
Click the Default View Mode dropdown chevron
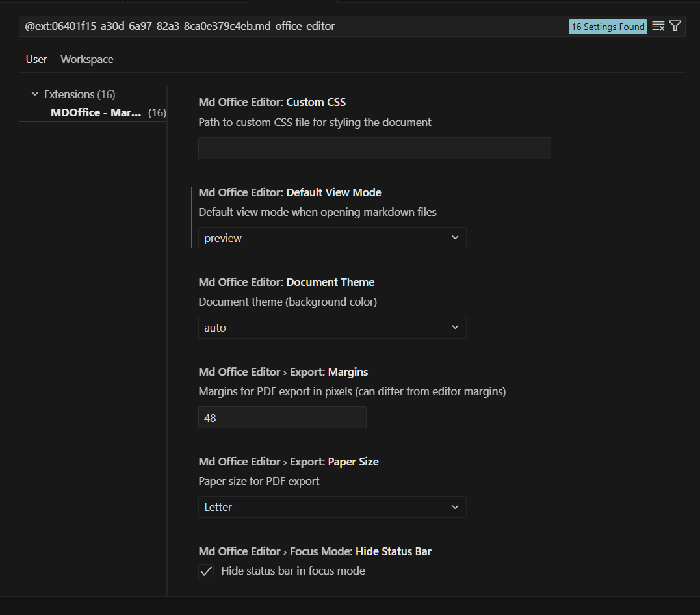pos(455,237)
